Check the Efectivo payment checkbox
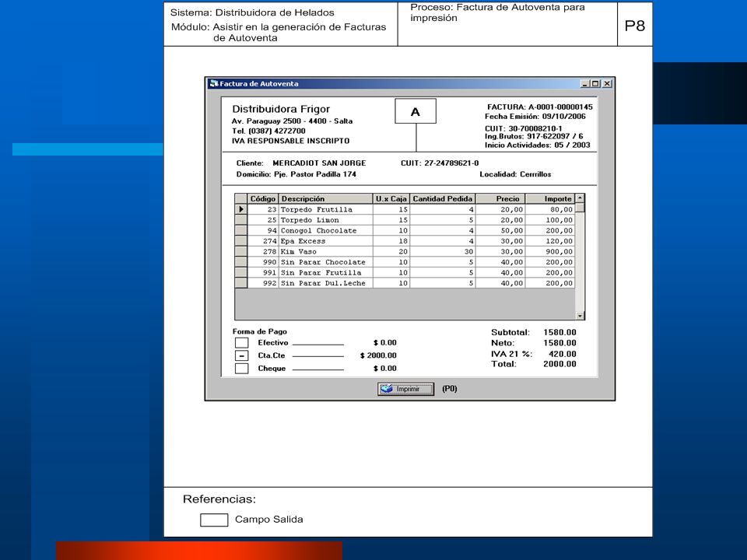 pyautogui.click(x=241, y=343)
